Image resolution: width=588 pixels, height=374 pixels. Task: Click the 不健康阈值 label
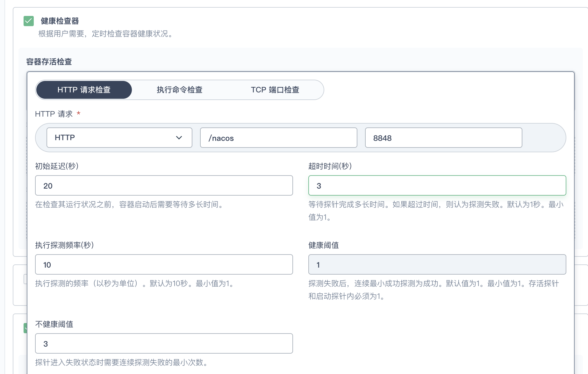point(54,324)
